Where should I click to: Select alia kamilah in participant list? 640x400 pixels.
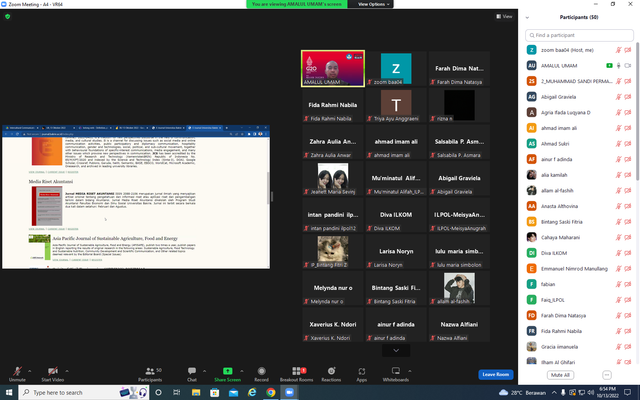point(579,175)
